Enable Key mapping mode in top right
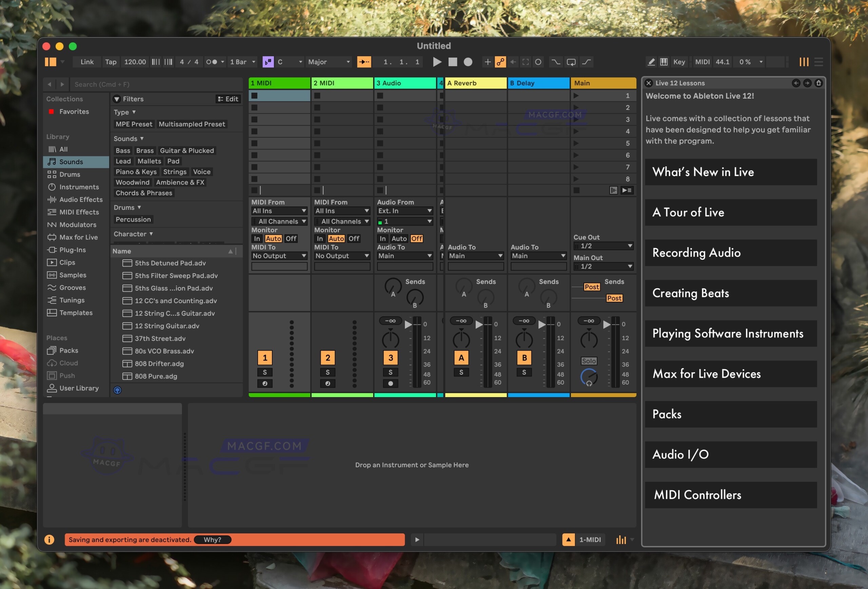The image size is (868, 589). pos(679,62)
